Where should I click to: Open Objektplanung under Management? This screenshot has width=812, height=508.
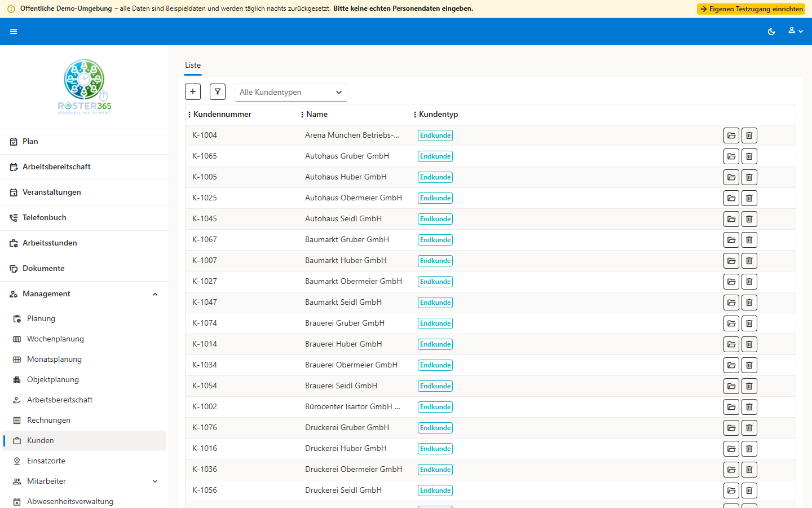pyautogui.click(x=84, y=380)
